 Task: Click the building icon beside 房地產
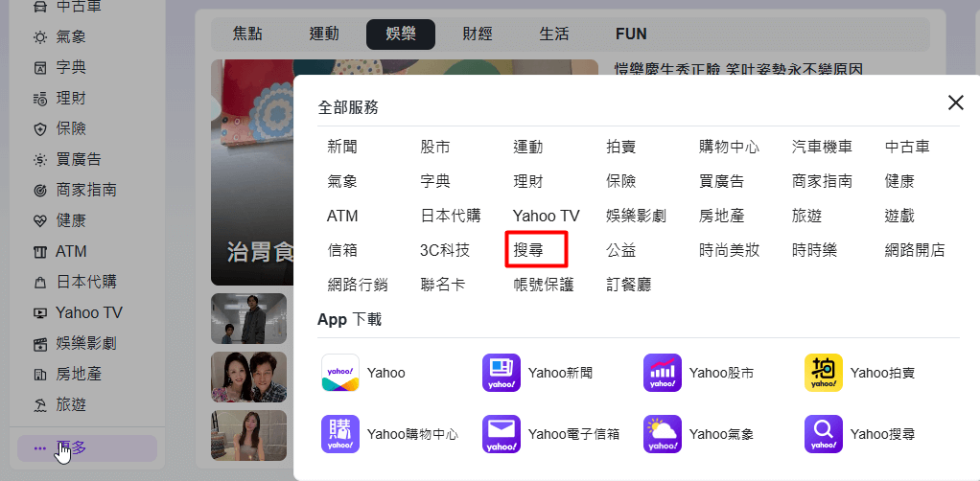pyautogui.click(x=40, y=375)
